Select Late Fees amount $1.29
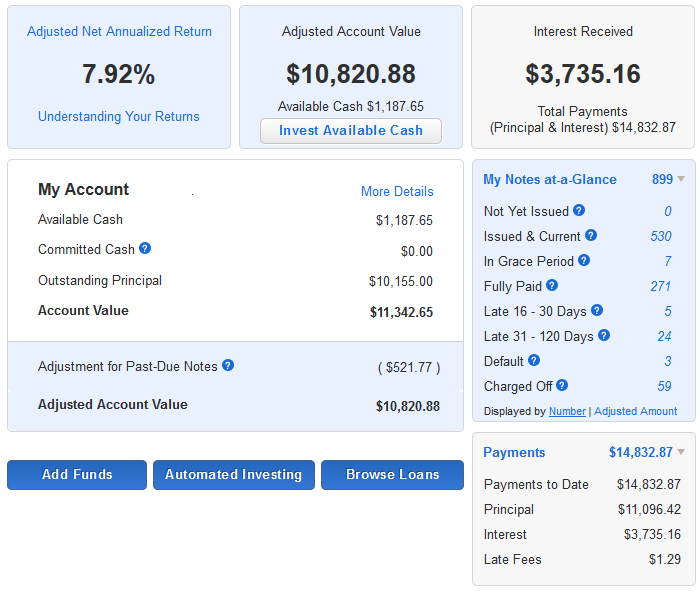Viewport: 700px width, 600px height. 665,559
